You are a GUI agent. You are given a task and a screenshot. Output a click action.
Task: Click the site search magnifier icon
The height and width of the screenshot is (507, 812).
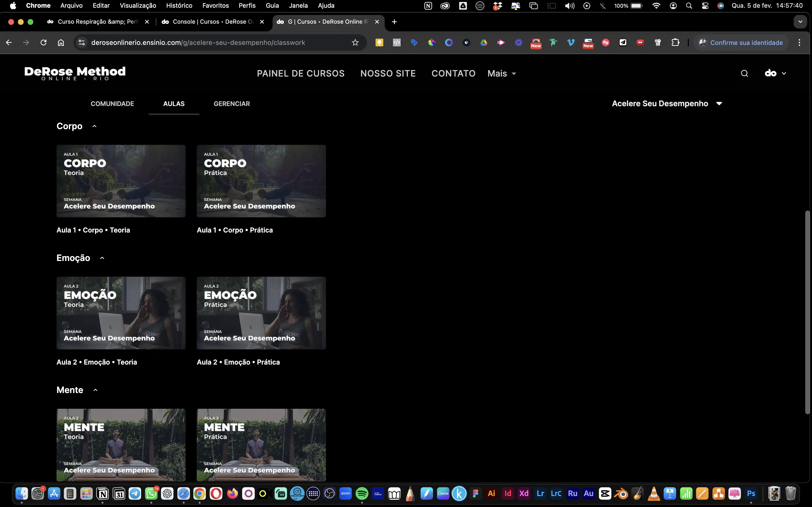744,73
